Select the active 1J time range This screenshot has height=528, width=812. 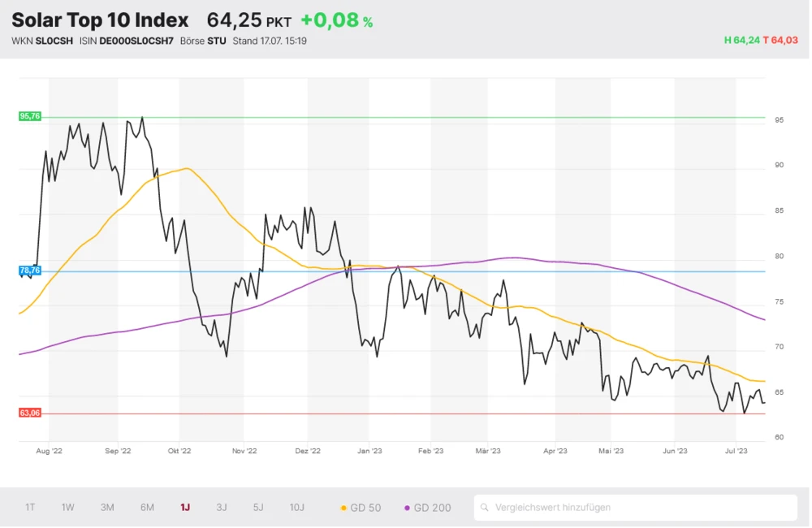pos(185,508)
